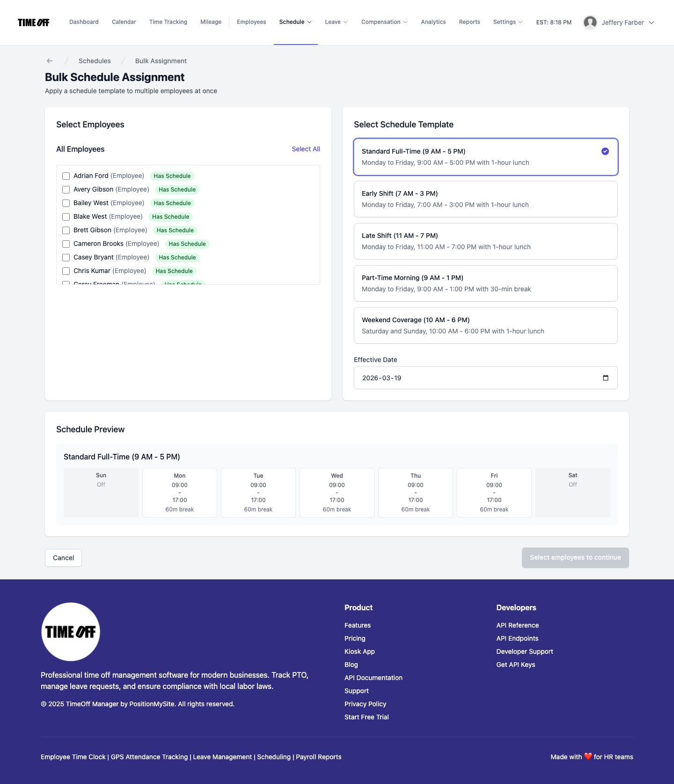Navigate to Reports

(469, 22)
